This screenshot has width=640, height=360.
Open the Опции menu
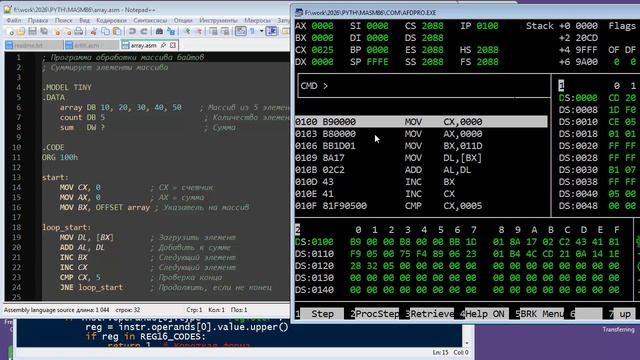point(183,20)
